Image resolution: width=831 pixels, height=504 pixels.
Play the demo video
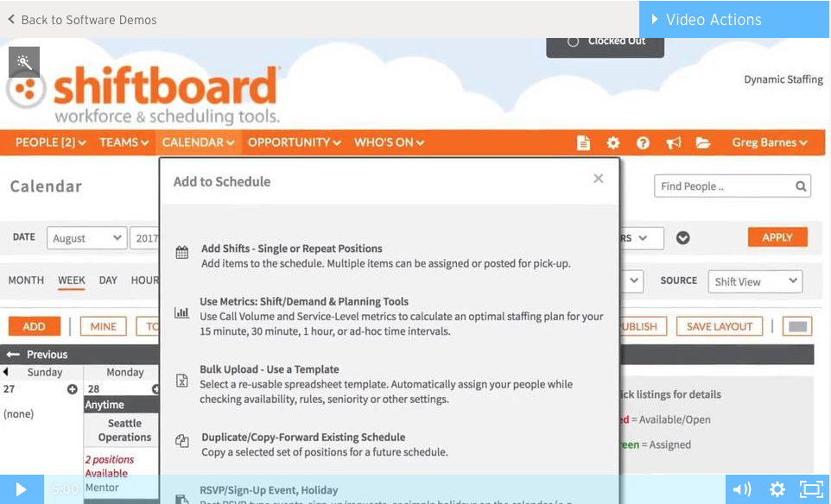pos(22,489)
